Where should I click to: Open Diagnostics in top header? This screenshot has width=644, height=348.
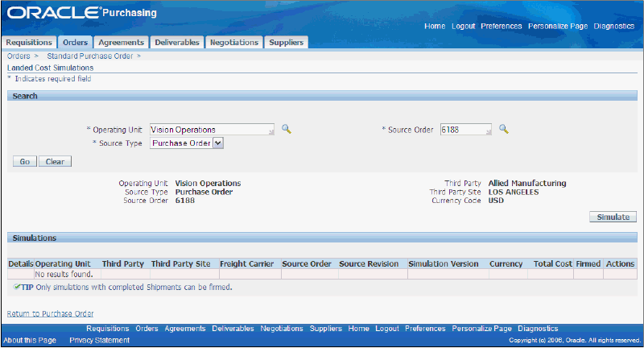coord(614,27)
